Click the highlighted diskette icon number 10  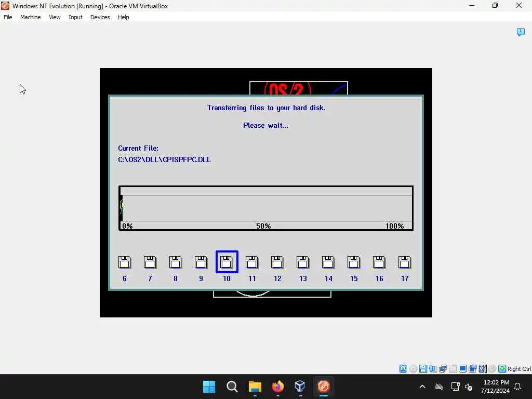(x=227, y=262)
